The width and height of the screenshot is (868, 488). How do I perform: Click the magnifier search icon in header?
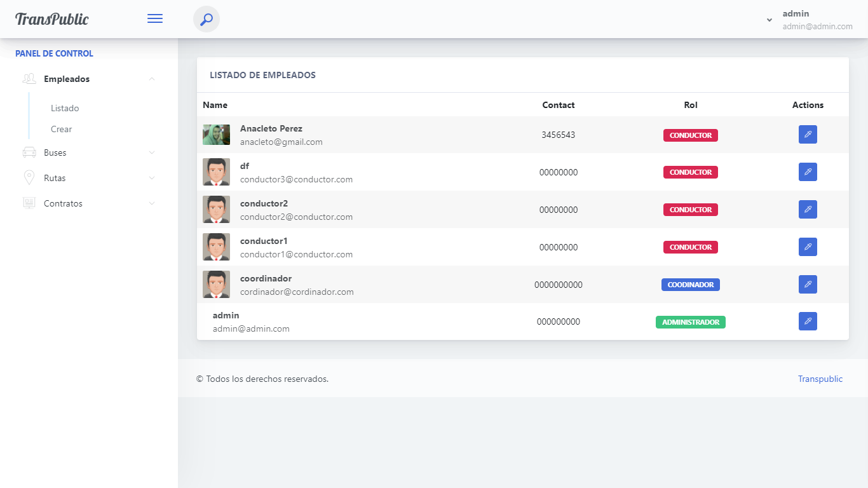tap(206, 19)
